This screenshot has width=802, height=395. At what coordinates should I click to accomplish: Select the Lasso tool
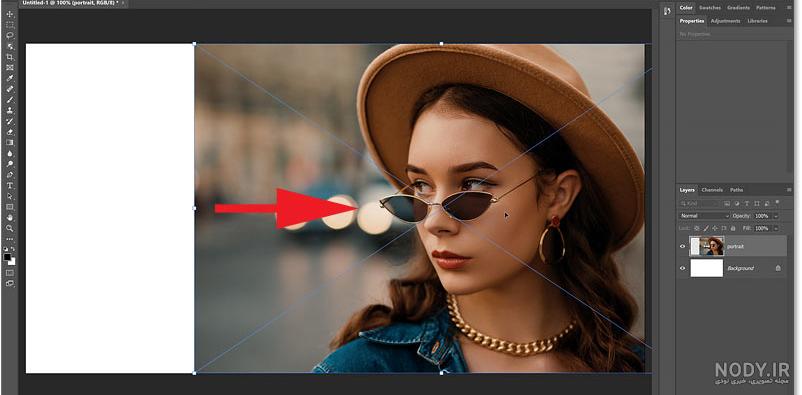coord(10,35)
